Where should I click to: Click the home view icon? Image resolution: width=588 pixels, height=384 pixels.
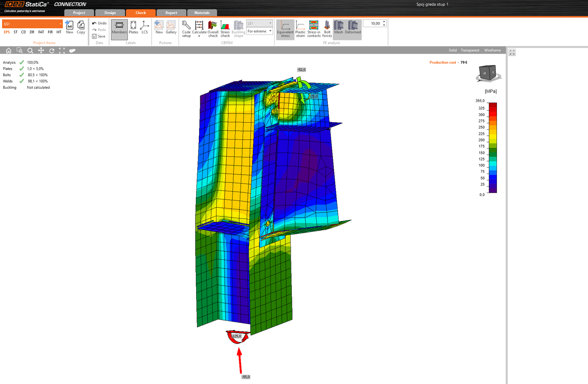pos(9,51)
